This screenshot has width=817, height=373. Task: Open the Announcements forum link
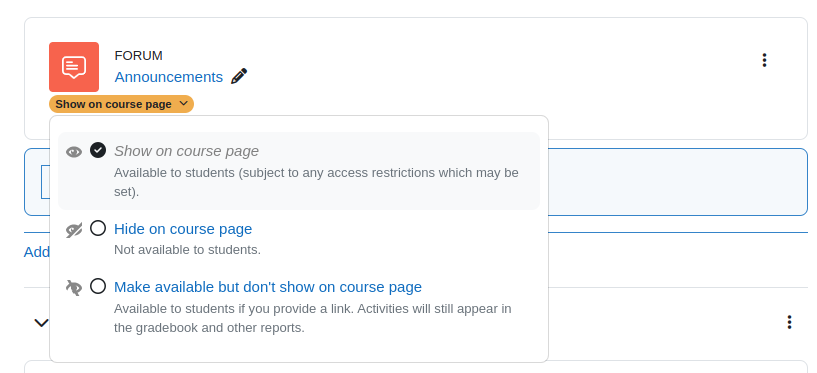tap(169, 77)
